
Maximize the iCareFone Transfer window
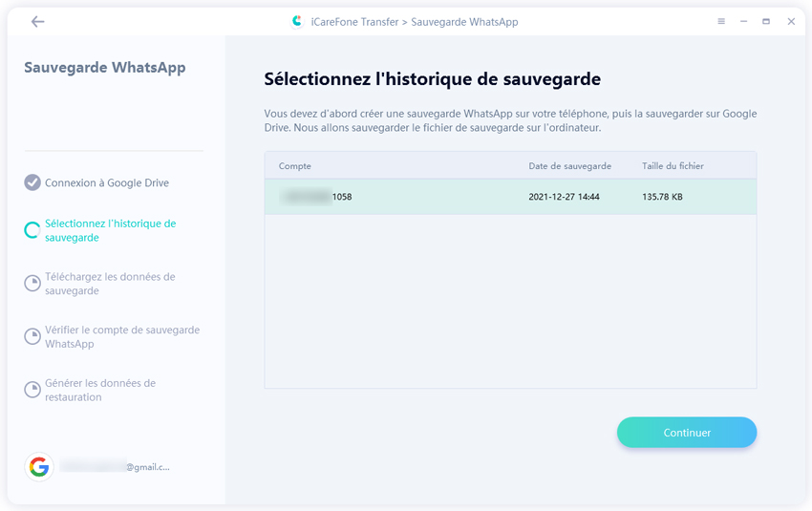tap(766, 21)
